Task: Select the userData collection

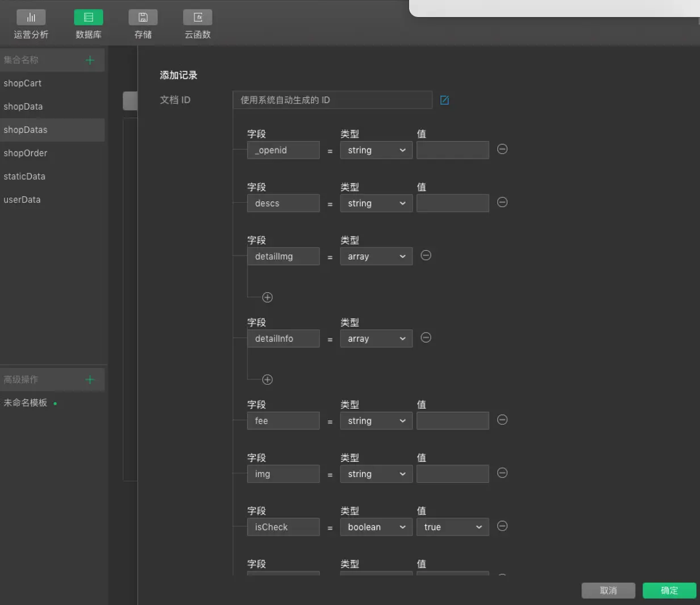Action: click(52, 200)
